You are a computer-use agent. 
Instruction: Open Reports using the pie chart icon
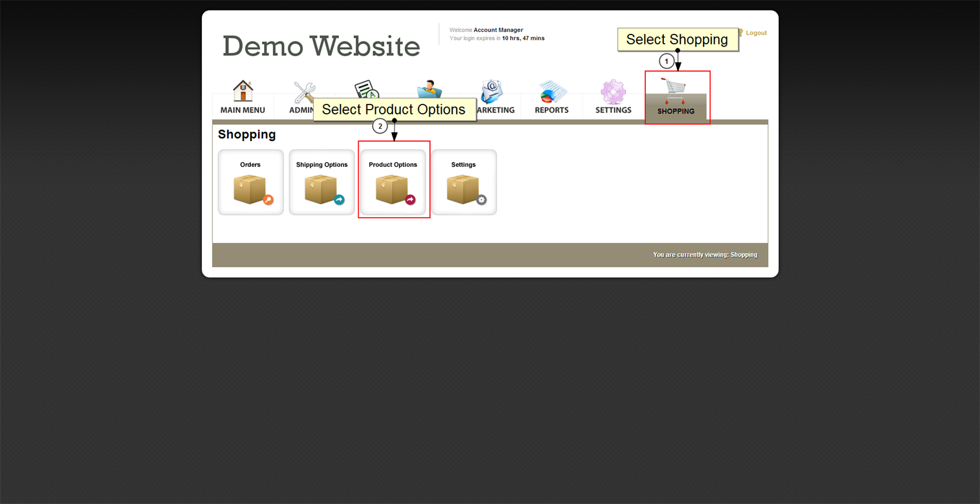552,92
